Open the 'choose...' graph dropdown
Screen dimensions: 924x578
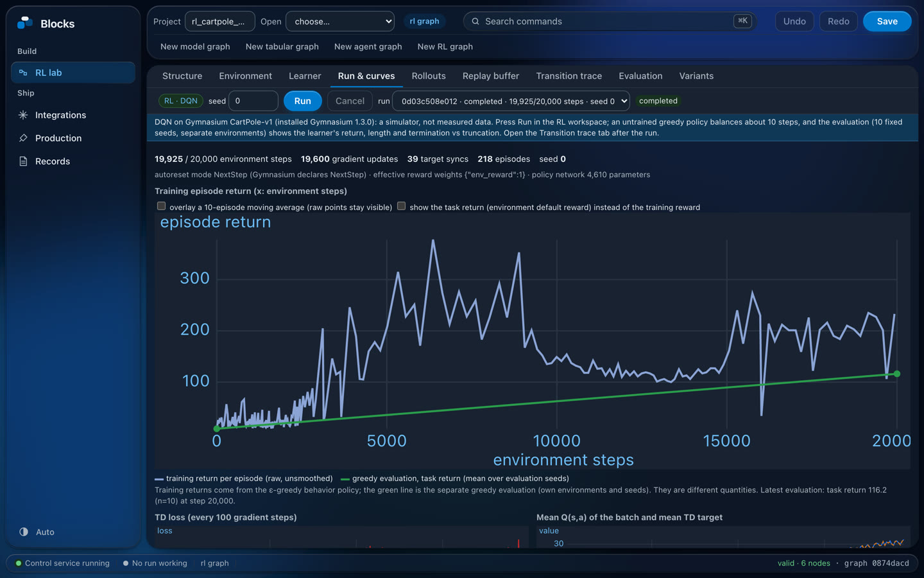(340, 21)
